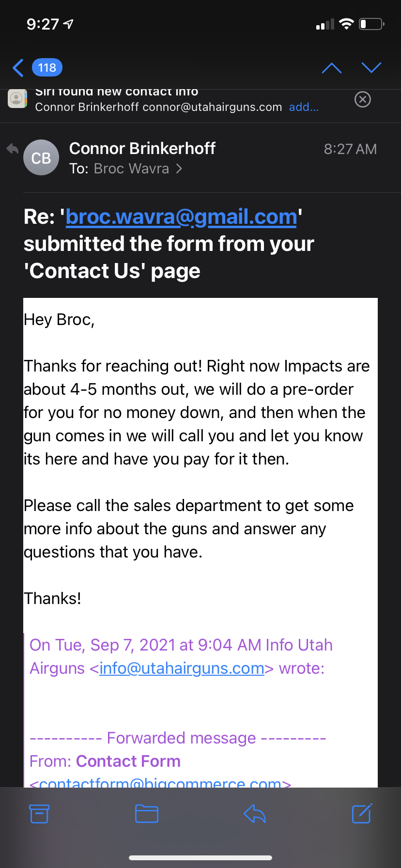Image resolution: width=401 pixels, height=868 pixels.
Task: Tap the 118 unread count badge
Action: 47,68
